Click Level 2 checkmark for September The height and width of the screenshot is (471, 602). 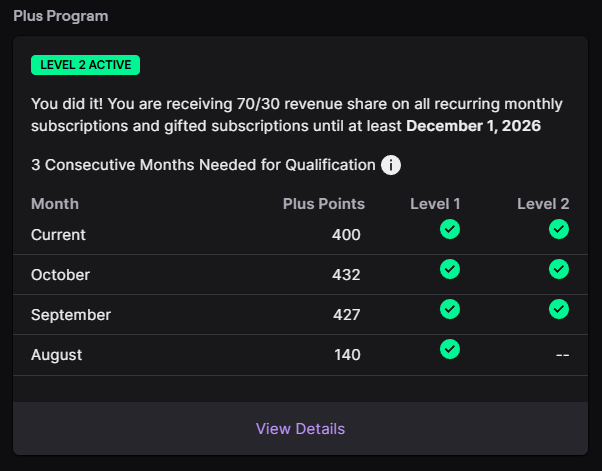coord(559,309)
